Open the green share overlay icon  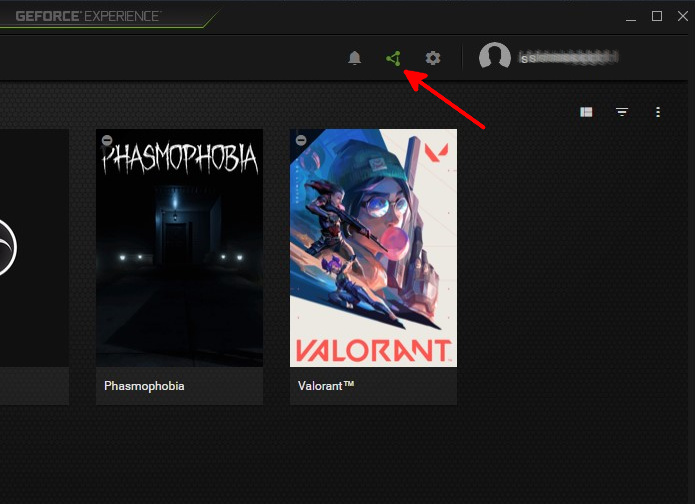[394, 59]
